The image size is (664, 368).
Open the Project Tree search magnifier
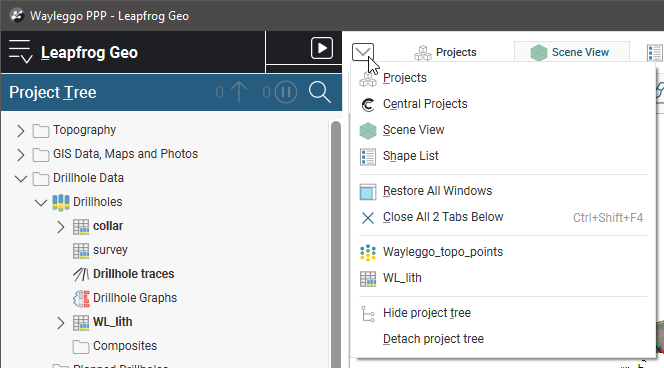320,92
